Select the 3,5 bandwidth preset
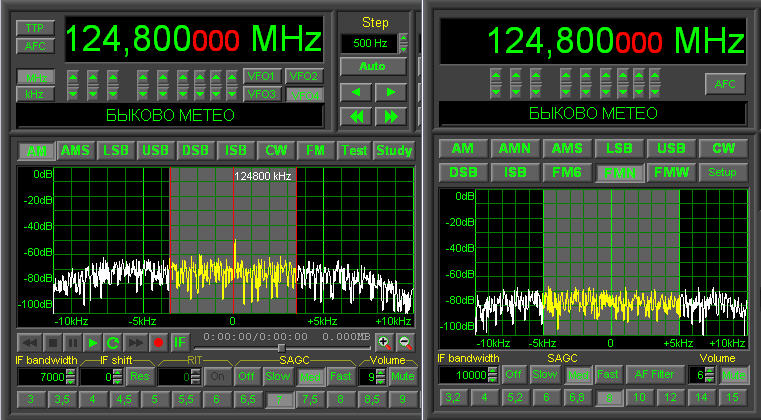The width and height of the screenshot is (761, 420). 62,399
